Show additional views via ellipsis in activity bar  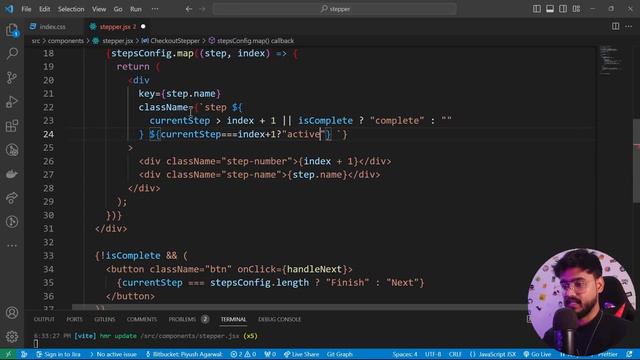tap(12, 246)
